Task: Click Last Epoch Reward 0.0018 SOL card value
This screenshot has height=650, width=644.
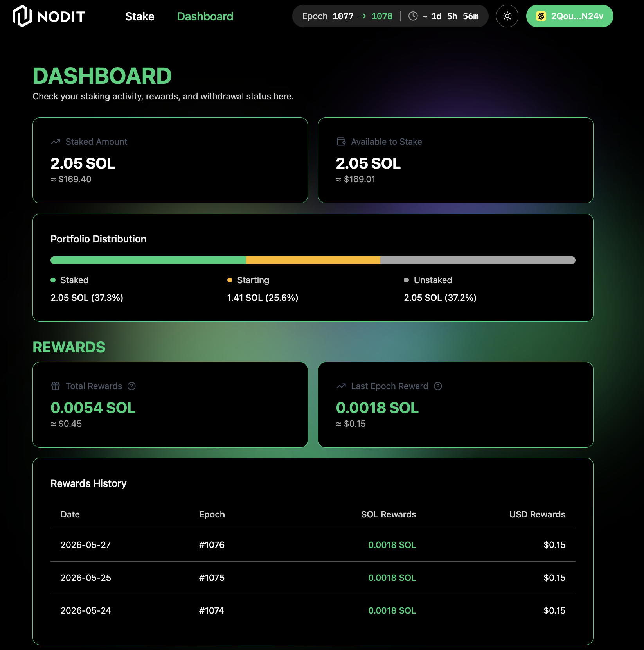Action: click(x=378, y=408)
